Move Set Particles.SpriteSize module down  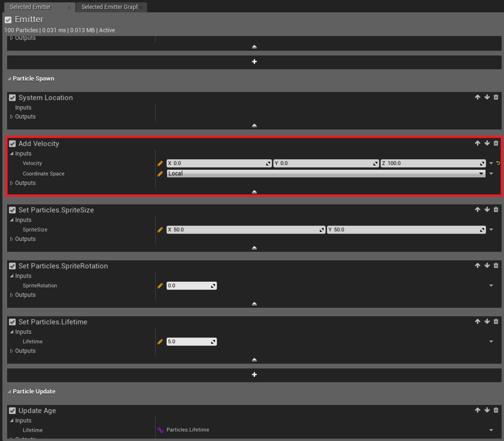coord(487,209)
